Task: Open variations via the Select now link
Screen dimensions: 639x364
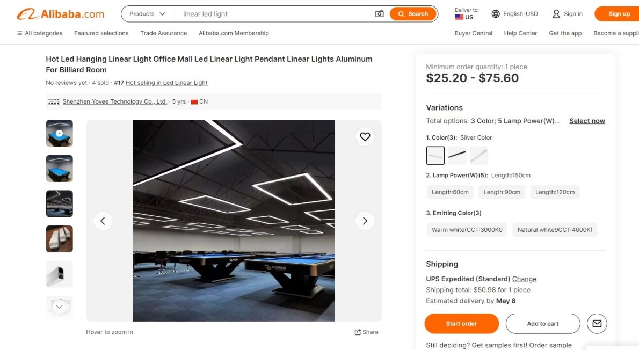Action: 586,121
